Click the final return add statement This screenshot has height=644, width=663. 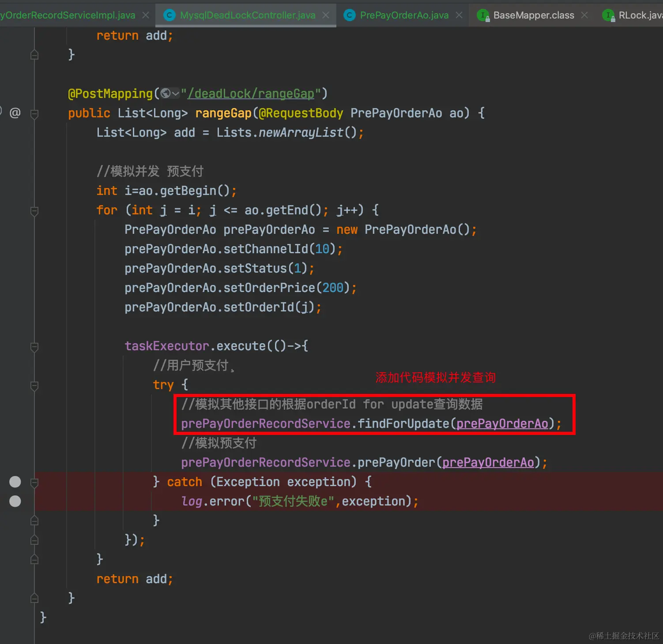tap(135, 579)
